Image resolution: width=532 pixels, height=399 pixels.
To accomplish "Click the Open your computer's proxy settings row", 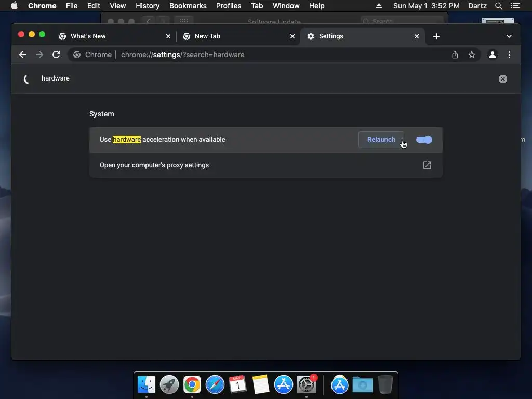I will [x=265, y=165].
